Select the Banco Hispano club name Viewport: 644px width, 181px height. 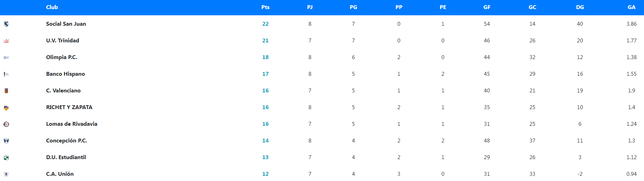pos(65,74)
